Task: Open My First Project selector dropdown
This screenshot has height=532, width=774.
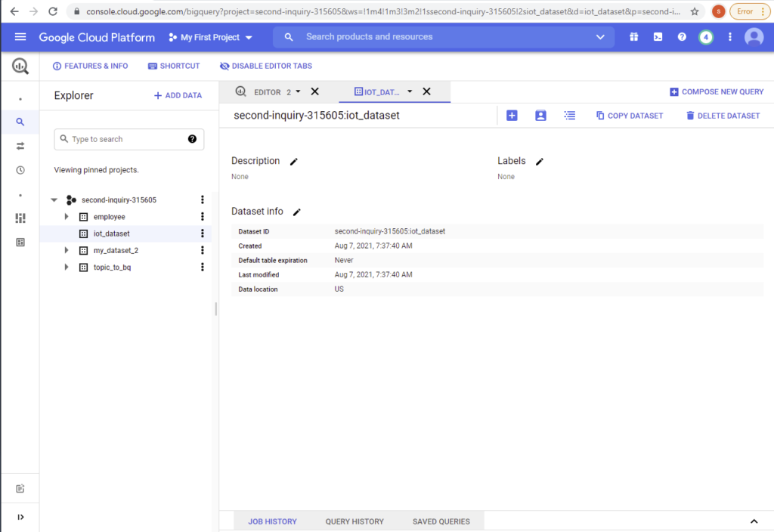Action: pos(210,38)
